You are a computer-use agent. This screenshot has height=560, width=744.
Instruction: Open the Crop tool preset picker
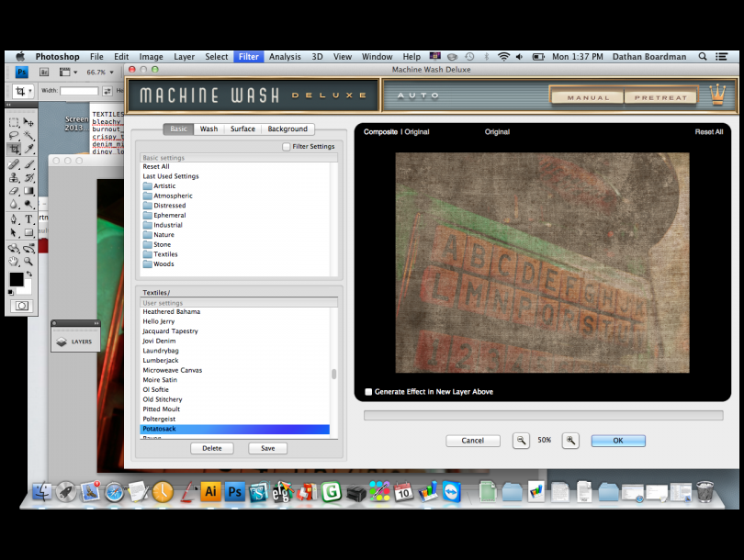pos(22,91)
